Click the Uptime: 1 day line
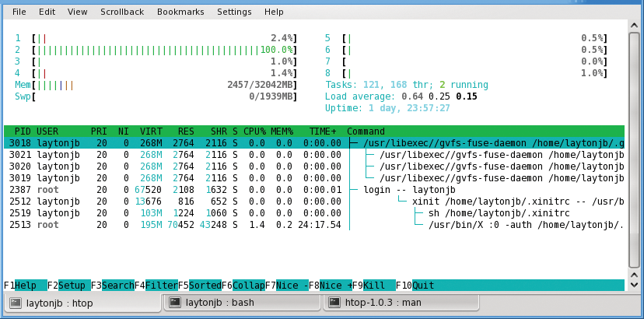Image resolution: width=644 pixels, height=319 pixels. coord(387,108)
